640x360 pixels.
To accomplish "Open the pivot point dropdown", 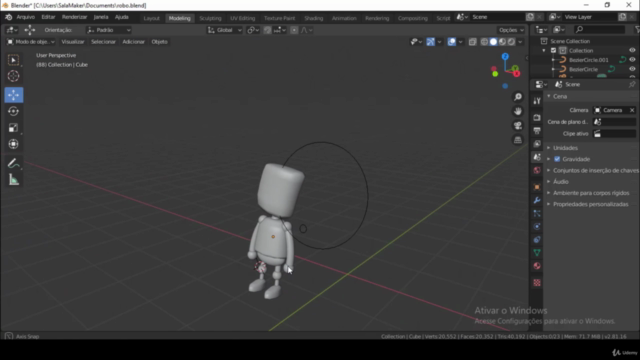I will click(x=253, y=30).
